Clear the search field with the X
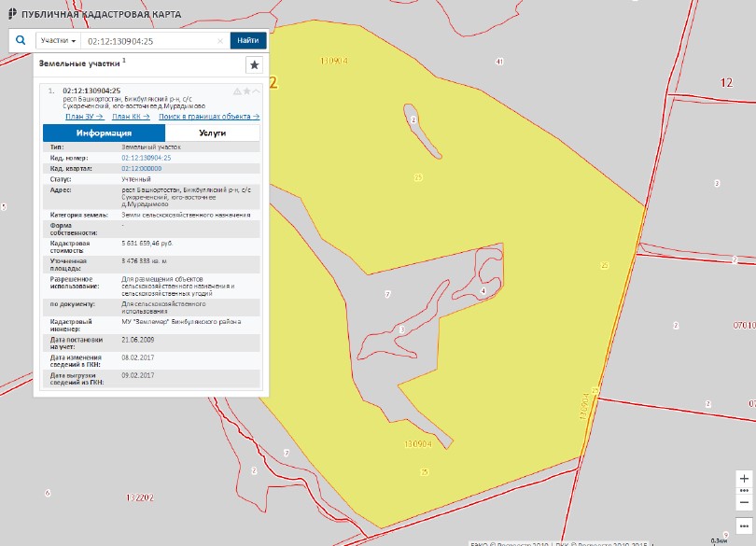 click(220, 41)
